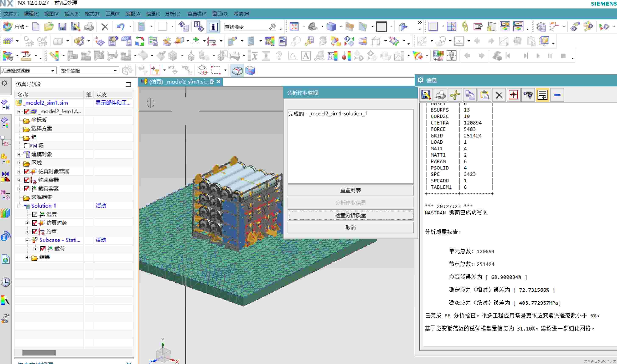
Task: Click the Save As icon in the Information window
Action: (426, 95)
